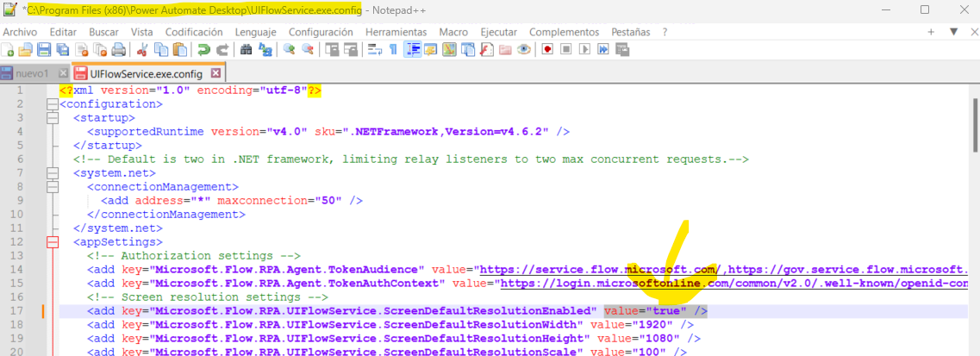Viewport: 980px width, 356px height.
Task: Collapse the connectionManagement fold on line 8
Action: (53, 187)
